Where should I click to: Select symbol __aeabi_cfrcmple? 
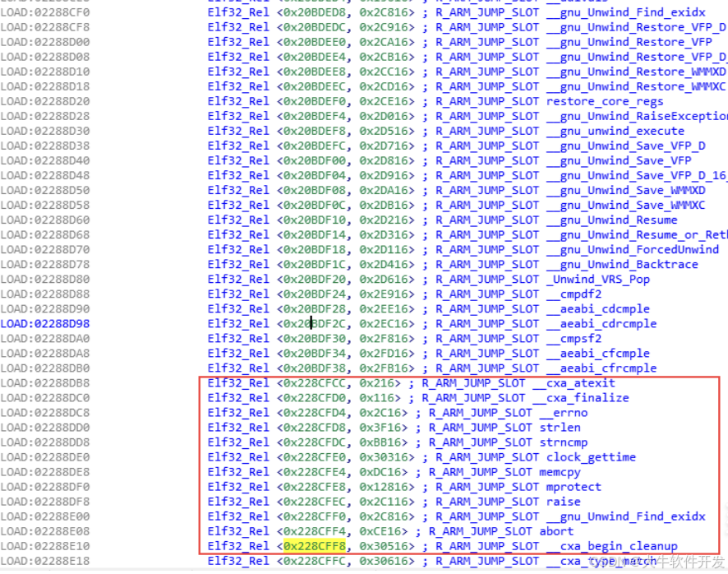pos(601,368)
